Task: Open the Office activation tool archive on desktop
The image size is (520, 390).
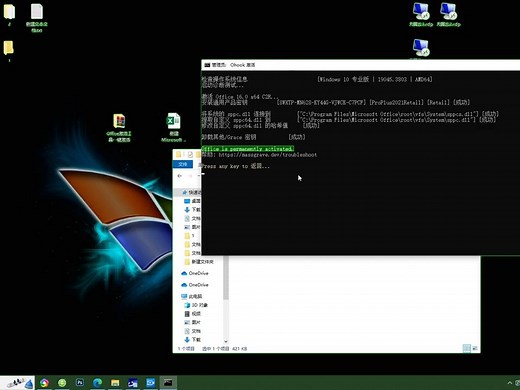Action: (119, 128)
